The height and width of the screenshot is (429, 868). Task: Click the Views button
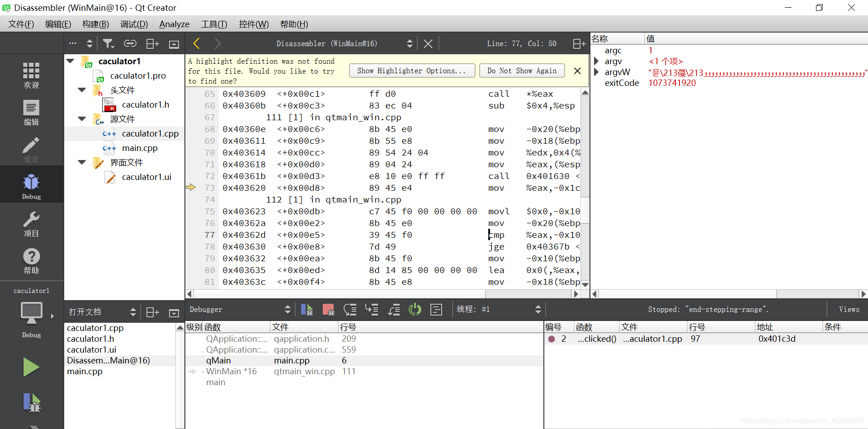[849, 310]
